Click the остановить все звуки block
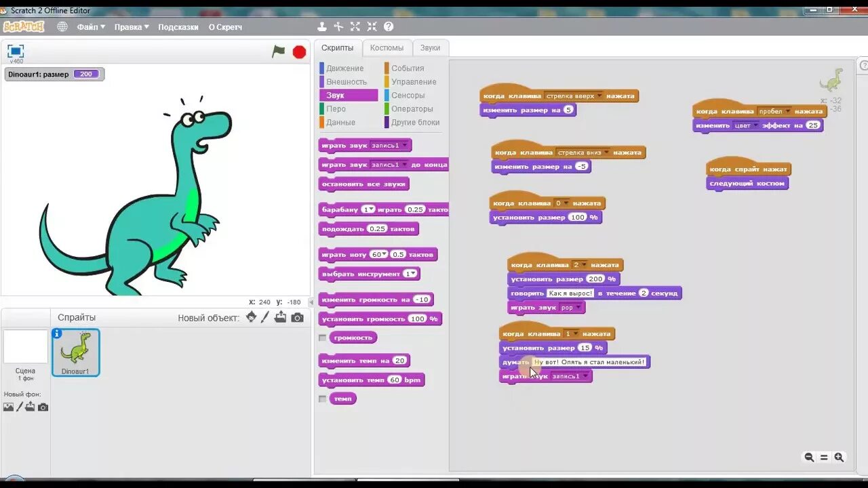Image resolution: width=868 pixels, height=488 pixels. 363,184
